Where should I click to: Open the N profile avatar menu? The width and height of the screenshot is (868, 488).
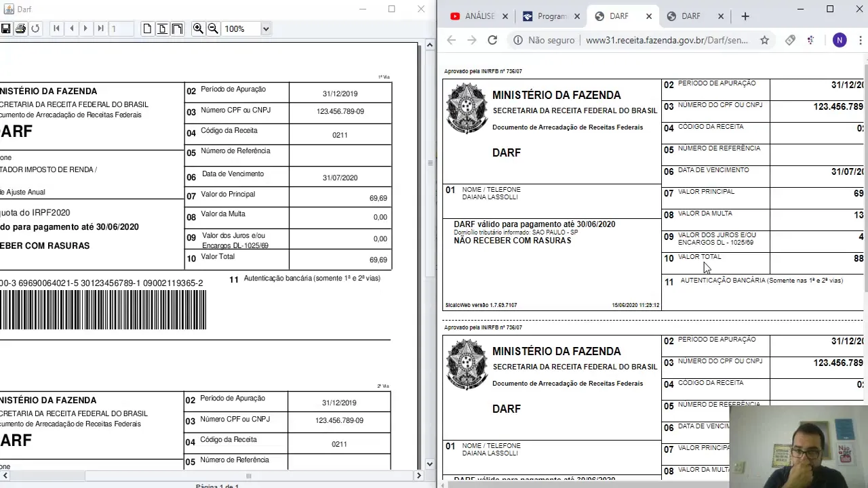coord(840,40)
